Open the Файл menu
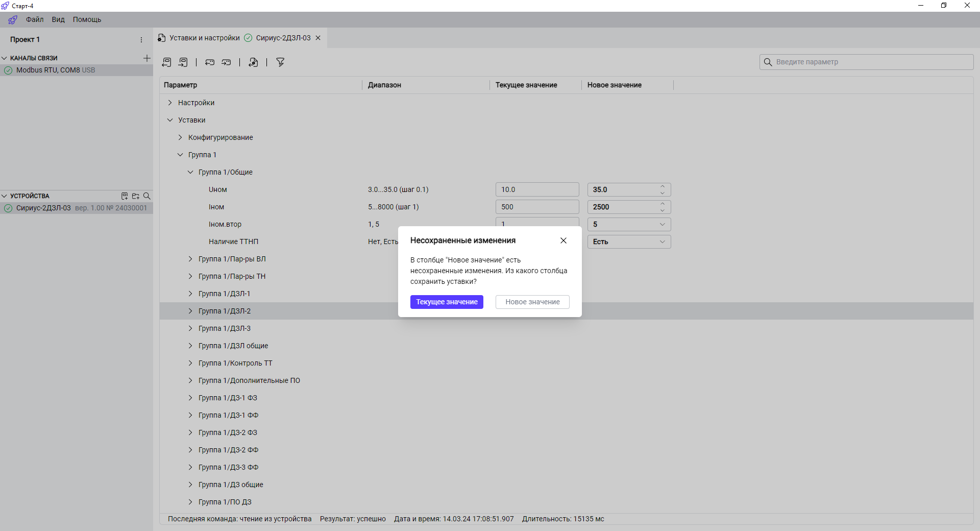Screen dimensions: 980x531 (x=35, y=19)
